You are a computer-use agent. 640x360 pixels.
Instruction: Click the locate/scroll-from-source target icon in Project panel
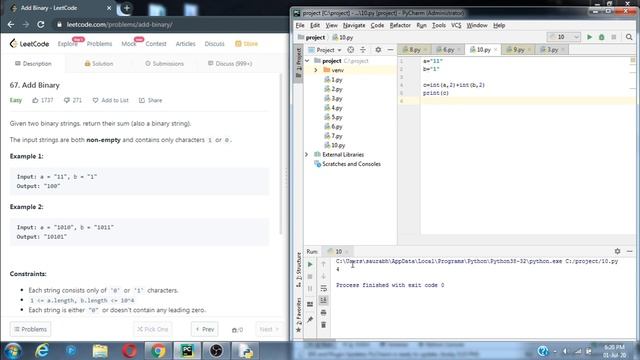(x=351, y=50)
